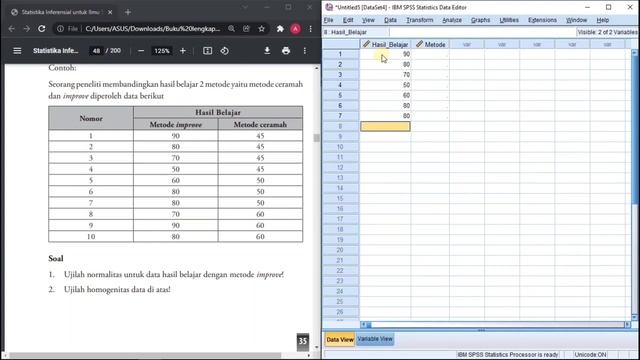Click the Metode cell in row 1
This screenshot has width=640, height=360.
[x=430, y=54]
